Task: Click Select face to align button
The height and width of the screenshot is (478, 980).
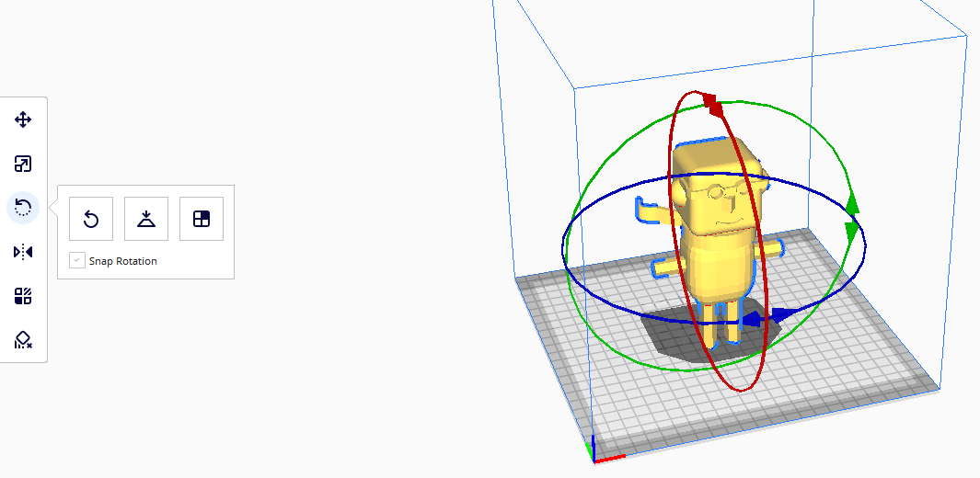Action: (202, 219)
